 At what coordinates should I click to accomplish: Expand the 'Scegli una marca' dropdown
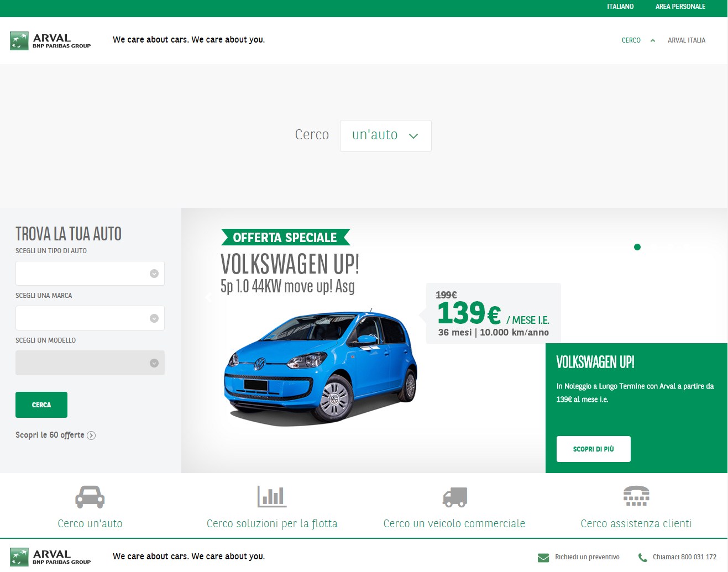pyautogui.click(x=90, y=318)
